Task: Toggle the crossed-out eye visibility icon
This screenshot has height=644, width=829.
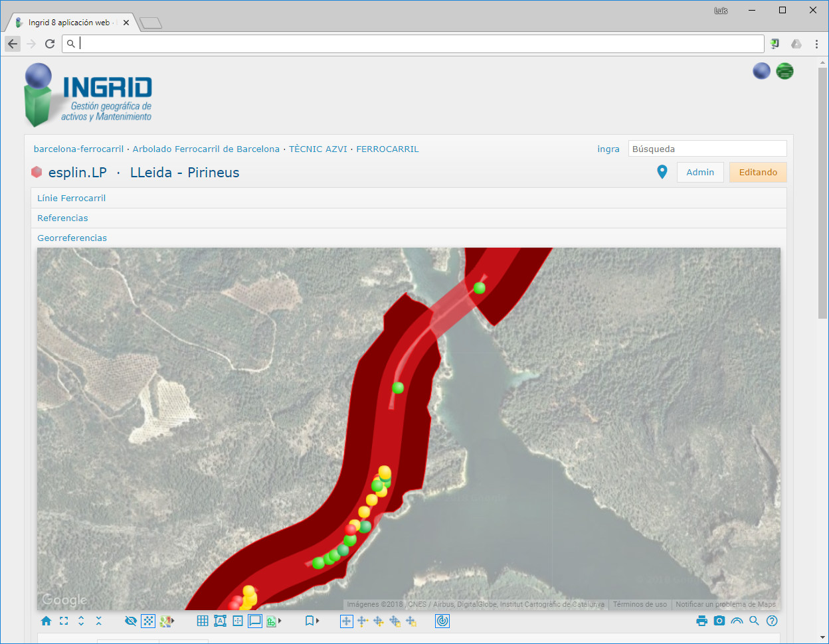Action: [131, 621]
